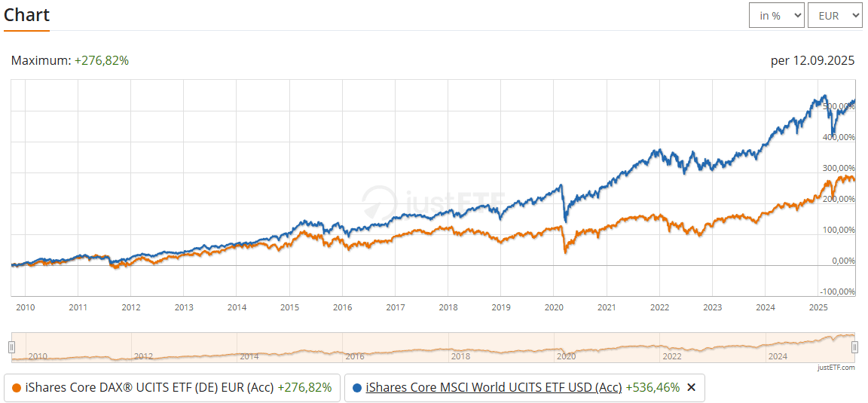Screen dimensions: 868x403
Task: Click the 'per 12.09.2025' date label
Action: tap(812, 60)
